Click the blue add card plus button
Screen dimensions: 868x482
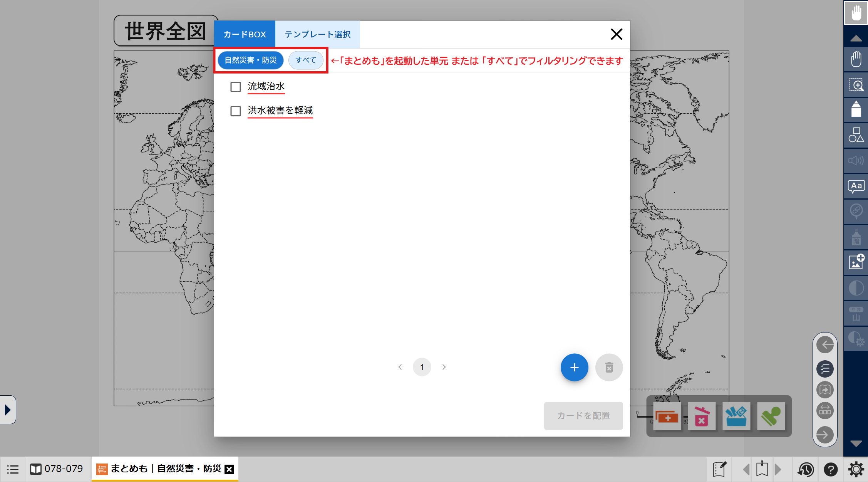[x=574, y=368]
